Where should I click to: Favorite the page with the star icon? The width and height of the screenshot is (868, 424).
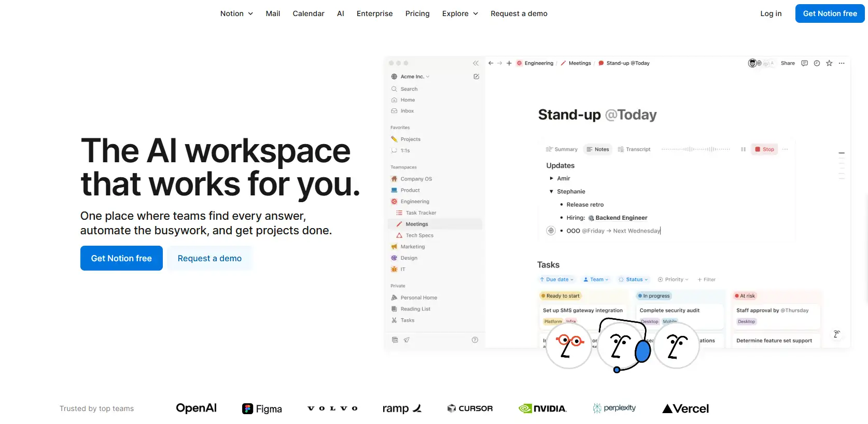point(829,63)
